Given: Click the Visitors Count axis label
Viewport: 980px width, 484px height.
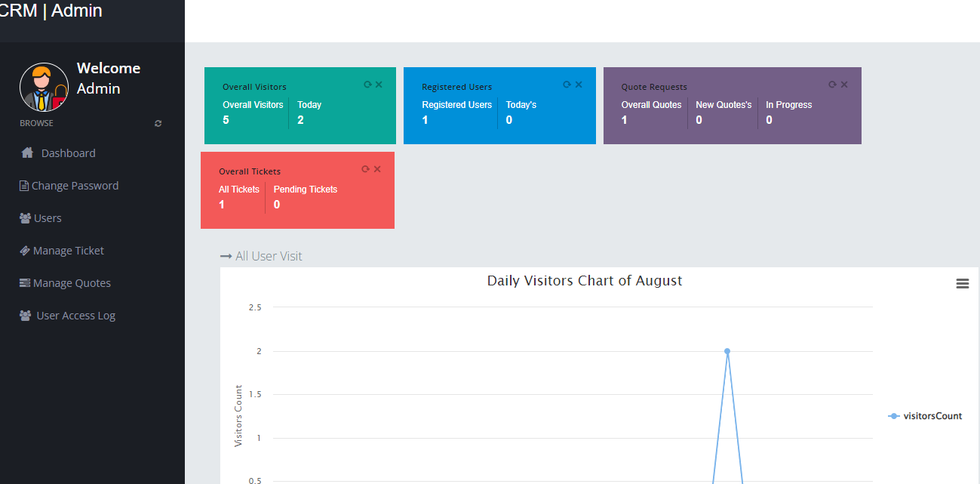Looking at the screenshot, I should (238, 416).
